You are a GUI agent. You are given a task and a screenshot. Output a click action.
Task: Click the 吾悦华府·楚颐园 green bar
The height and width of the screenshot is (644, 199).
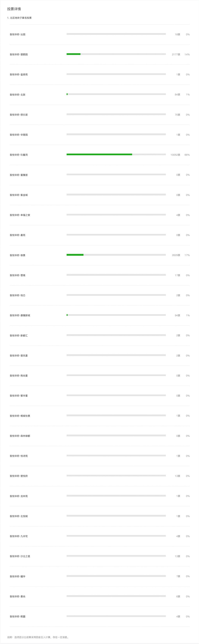pyautogui.click(x=73, y=54)
